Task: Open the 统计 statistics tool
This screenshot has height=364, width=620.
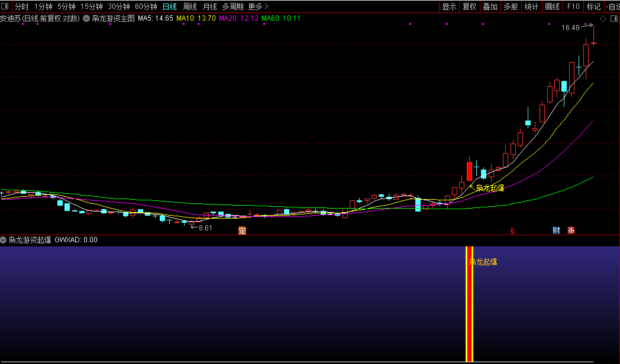Action: pos(531,6)
